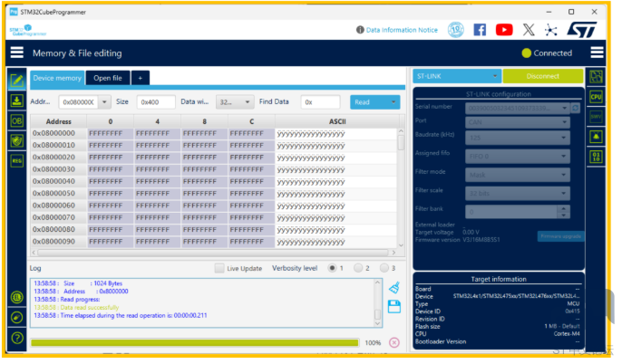Open the Erasing & Programming download icon
This screenshot has height=364, width=622.
(x=17, y=101)
